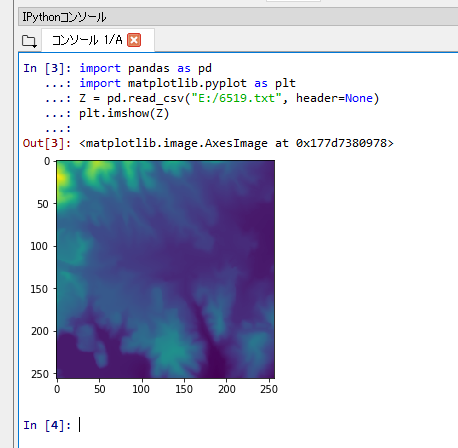
Task: Close the コンソール 1/A tab
Action: (134, 40)
